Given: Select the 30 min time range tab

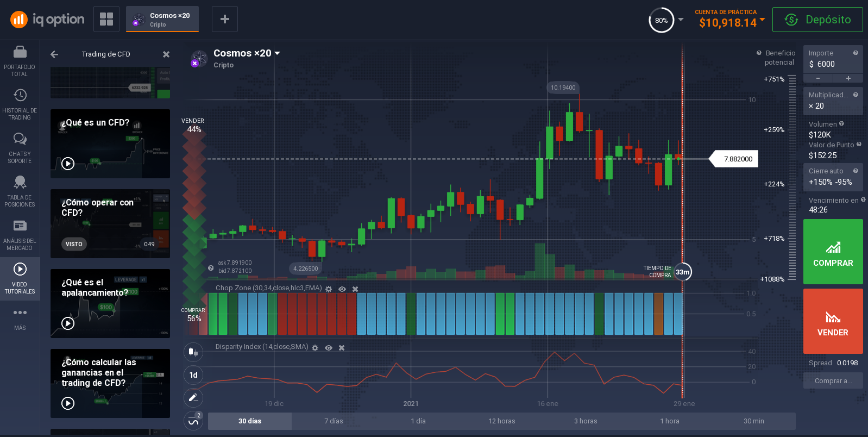Looking at the screenshot, I should click(753, 421).
